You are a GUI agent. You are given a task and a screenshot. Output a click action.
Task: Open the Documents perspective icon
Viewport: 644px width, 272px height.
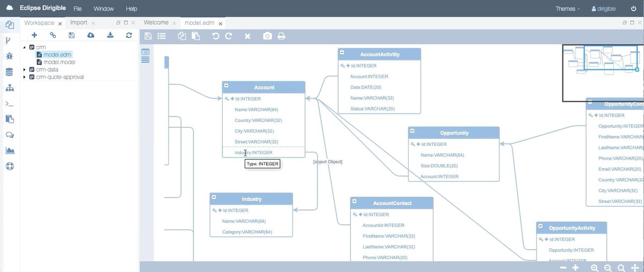coord(9,119)
